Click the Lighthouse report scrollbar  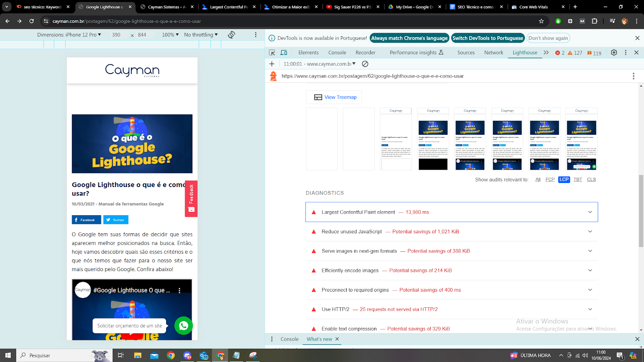click(641, 211)
